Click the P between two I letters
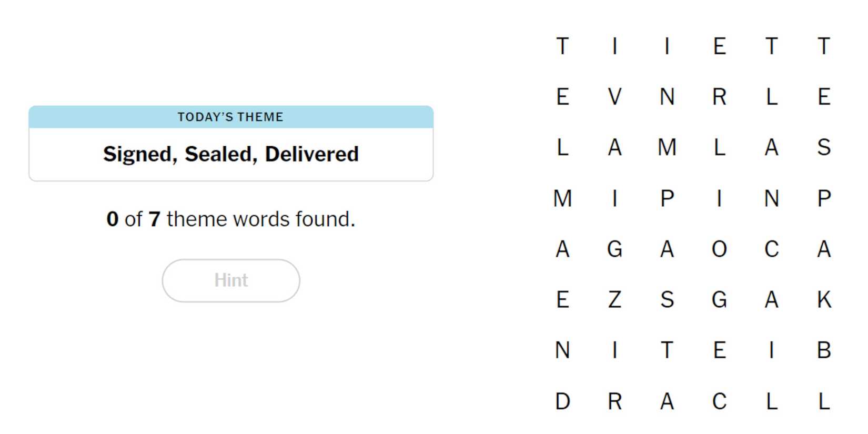868x434 pixels. coord(667,198)
